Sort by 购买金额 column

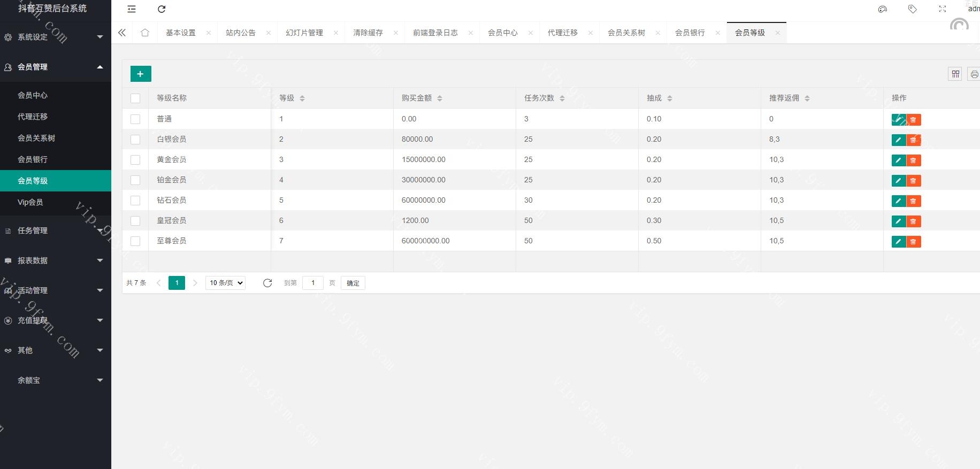[x=439, y=98]
